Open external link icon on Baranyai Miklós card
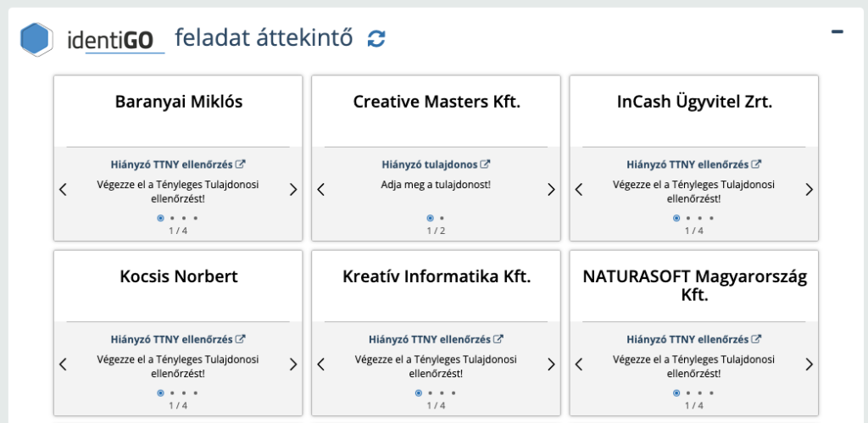 (240, 164)
